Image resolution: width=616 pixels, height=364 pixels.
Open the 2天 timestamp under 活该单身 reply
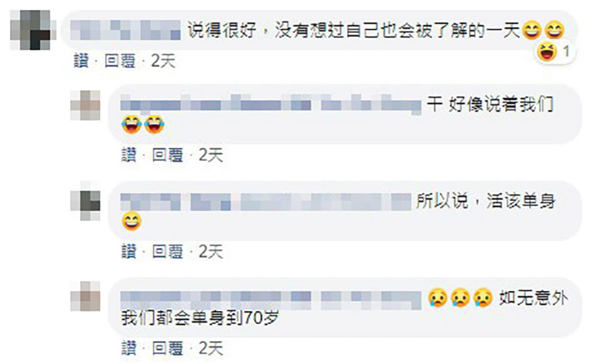coord(210,252)
